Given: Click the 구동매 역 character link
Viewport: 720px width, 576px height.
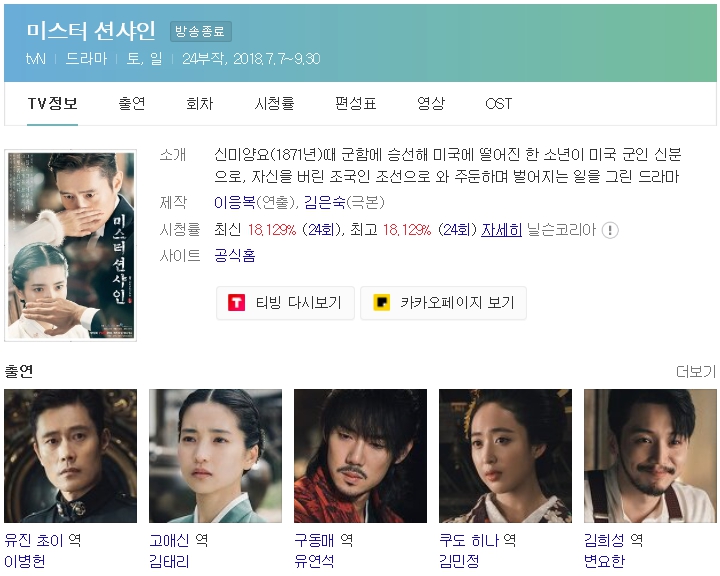Looking at the screenshot, I should point(324,540).
